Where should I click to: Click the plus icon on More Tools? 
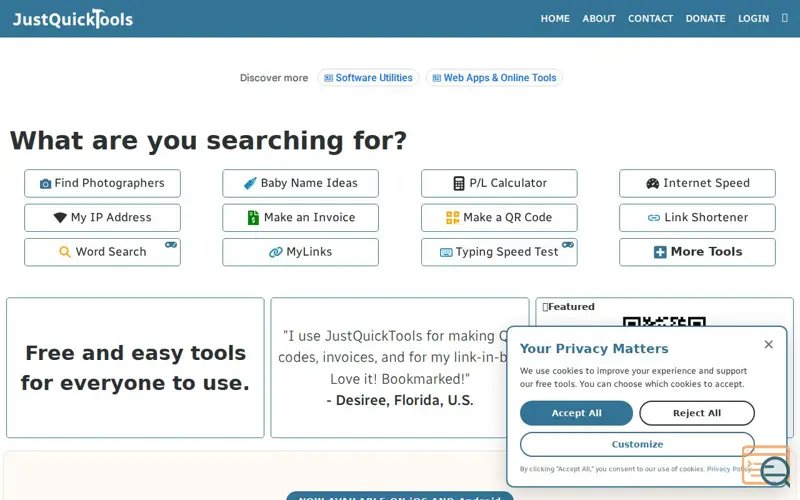660,252
